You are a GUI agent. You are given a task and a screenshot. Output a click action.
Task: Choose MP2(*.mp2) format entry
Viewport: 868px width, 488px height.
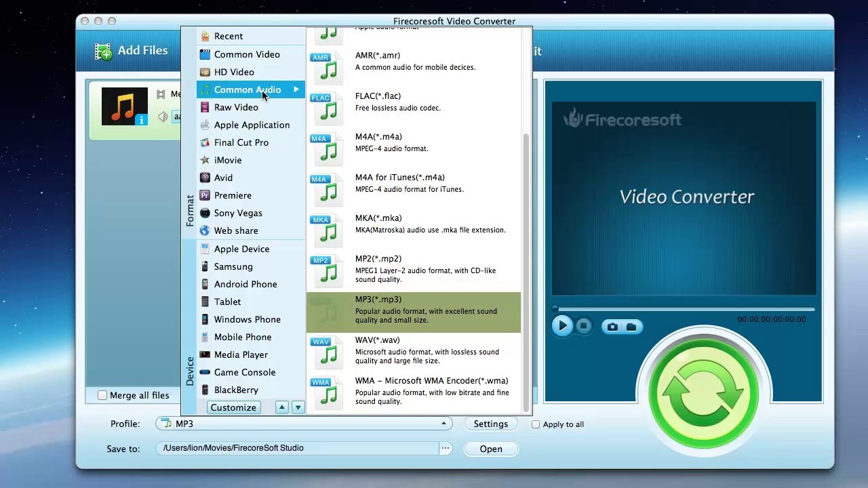(414, 272)
